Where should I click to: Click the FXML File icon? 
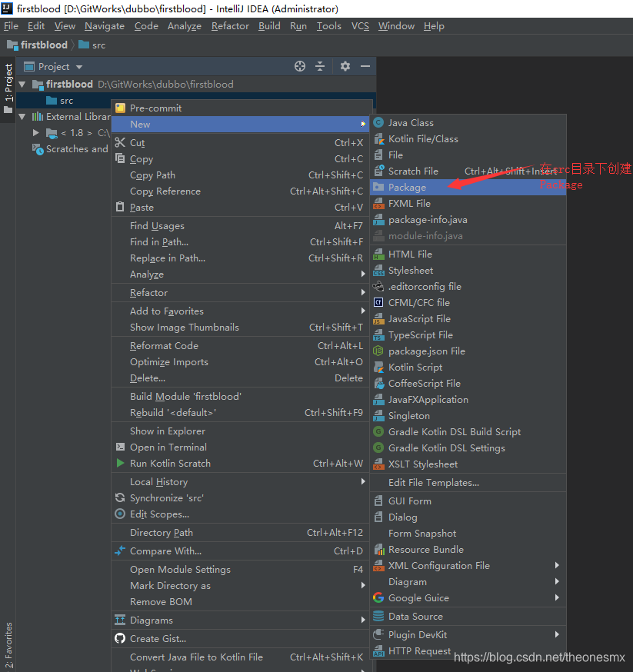[378, 204]
